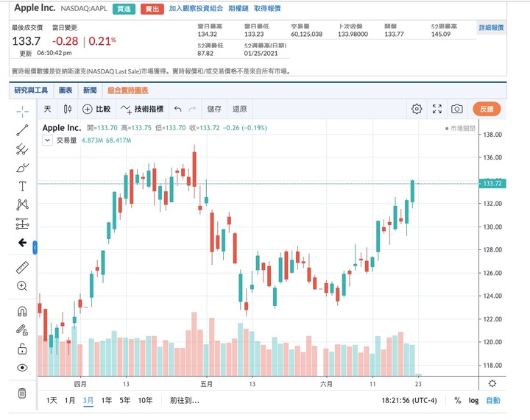The height and width of the screenshot is (420, 530).
Task: Collapse the 交易量 indicator legend chevron
Action: [x=47, y=140]
